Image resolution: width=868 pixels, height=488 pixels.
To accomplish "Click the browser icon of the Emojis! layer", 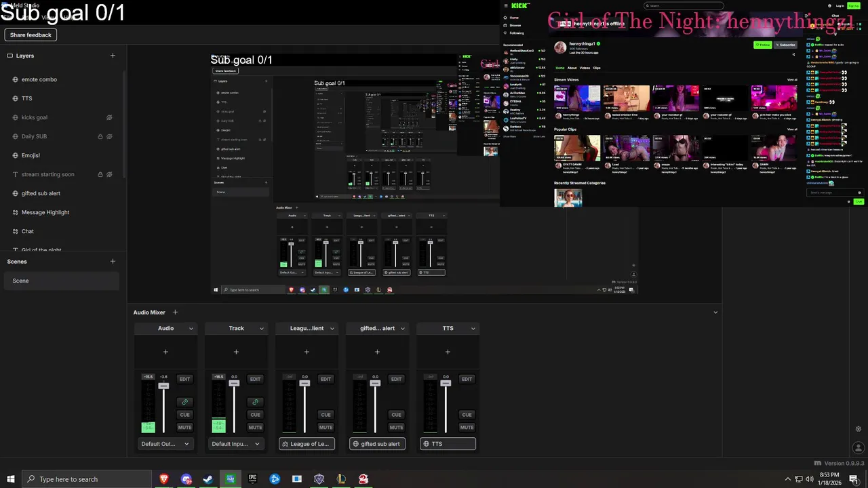I will pos(15,155).
